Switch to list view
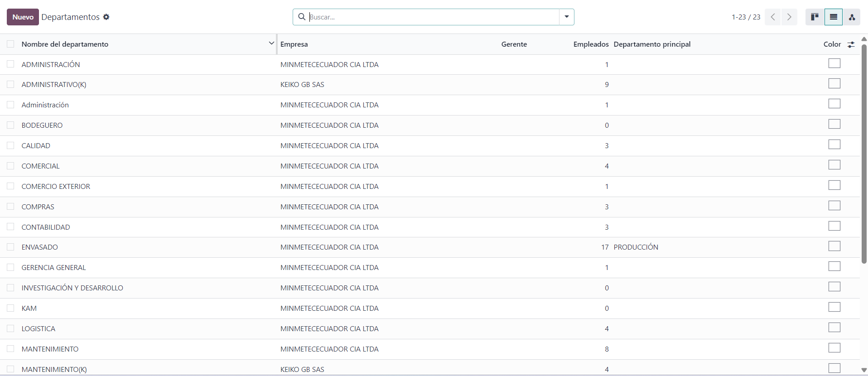The height and width of the screenshot is (376, 868). (x=833, y=17)
